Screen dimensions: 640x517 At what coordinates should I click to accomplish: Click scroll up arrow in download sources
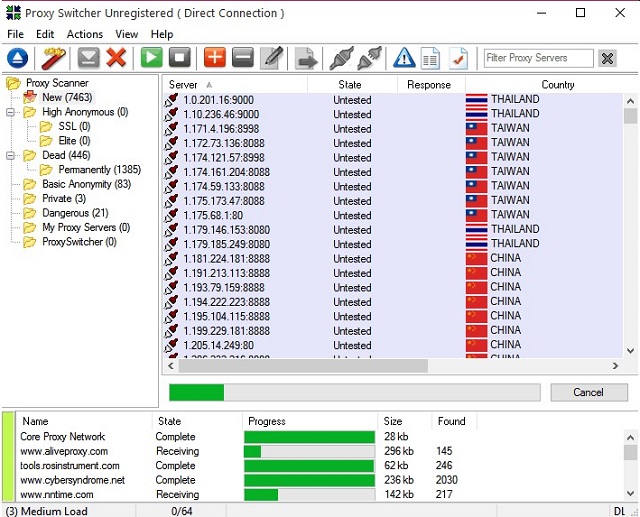coord(631,438)
